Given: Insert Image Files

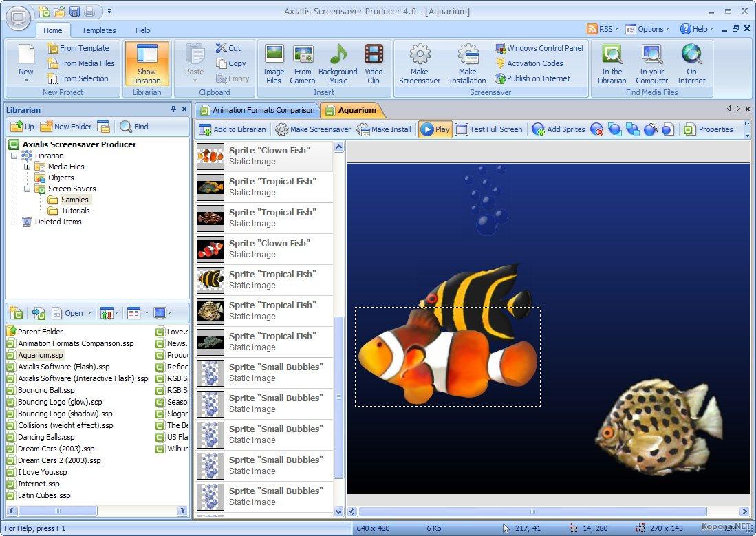Looking at the screenshot, I should click(274, 64).
